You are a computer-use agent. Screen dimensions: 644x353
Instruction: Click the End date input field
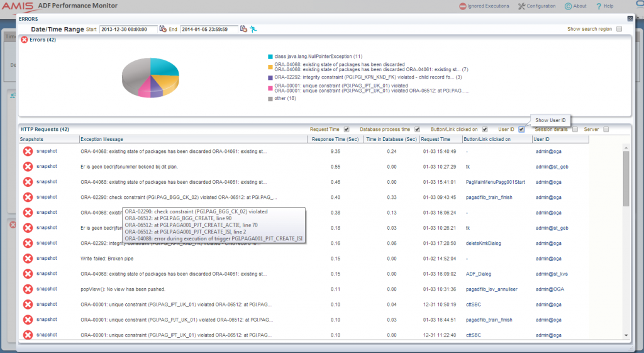pos(209,29)
